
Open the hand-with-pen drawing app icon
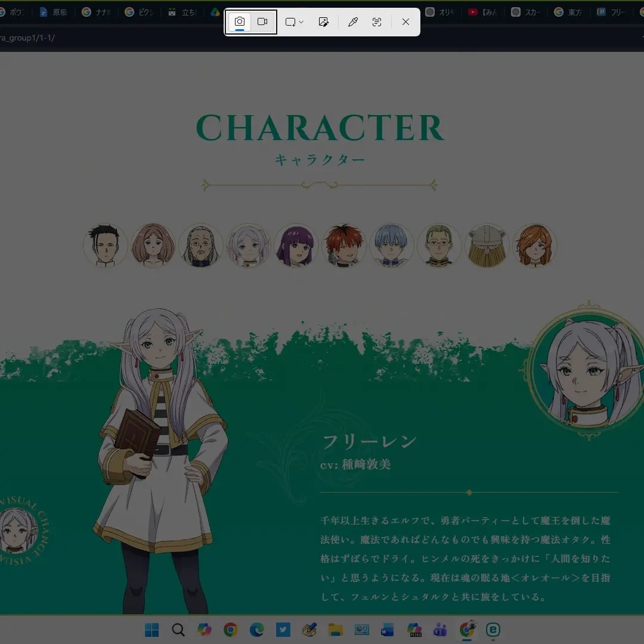(309, 630)
